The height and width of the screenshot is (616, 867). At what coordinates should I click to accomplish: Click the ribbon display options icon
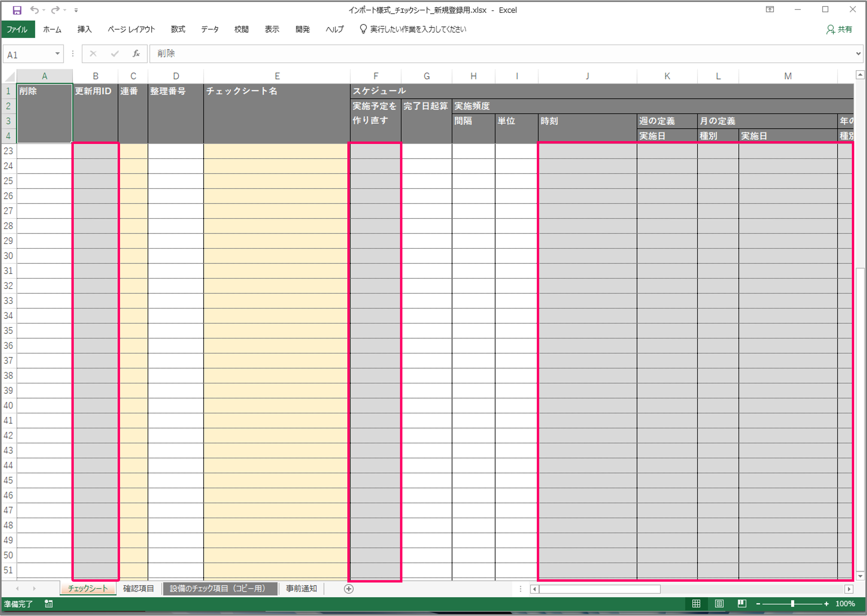point(770,10)
